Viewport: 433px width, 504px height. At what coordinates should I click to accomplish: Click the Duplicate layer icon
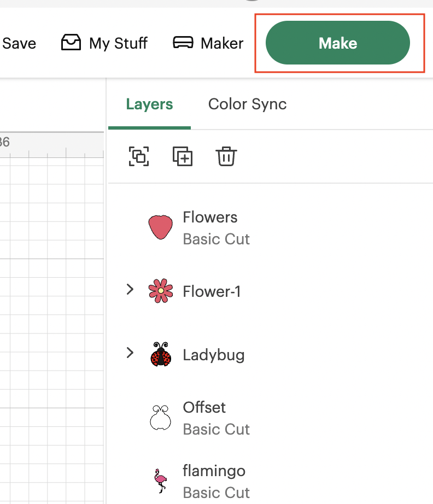[183, 156]
